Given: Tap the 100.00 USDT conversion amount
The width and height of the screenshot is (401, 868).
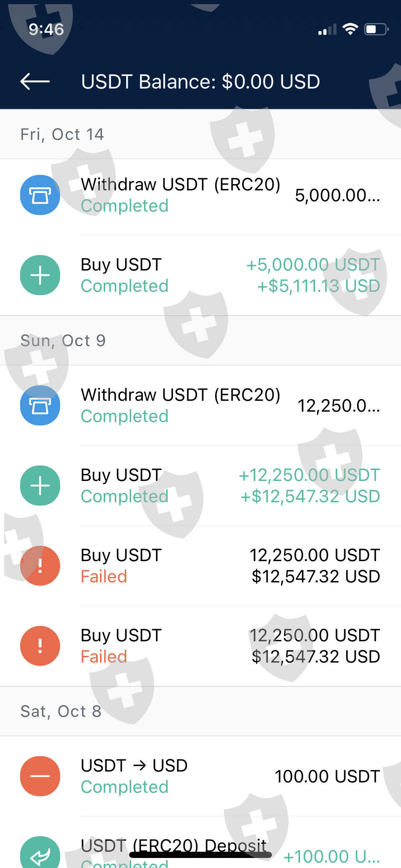Looking at the screenshot, I should (327, 777).
